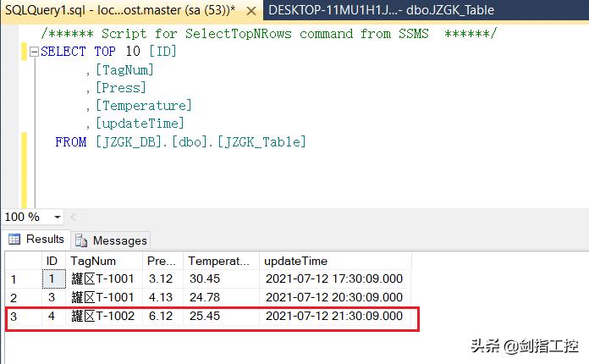589x364 pixels.
Task: Select result row number 1 header
Action: (x=14, y=279)
